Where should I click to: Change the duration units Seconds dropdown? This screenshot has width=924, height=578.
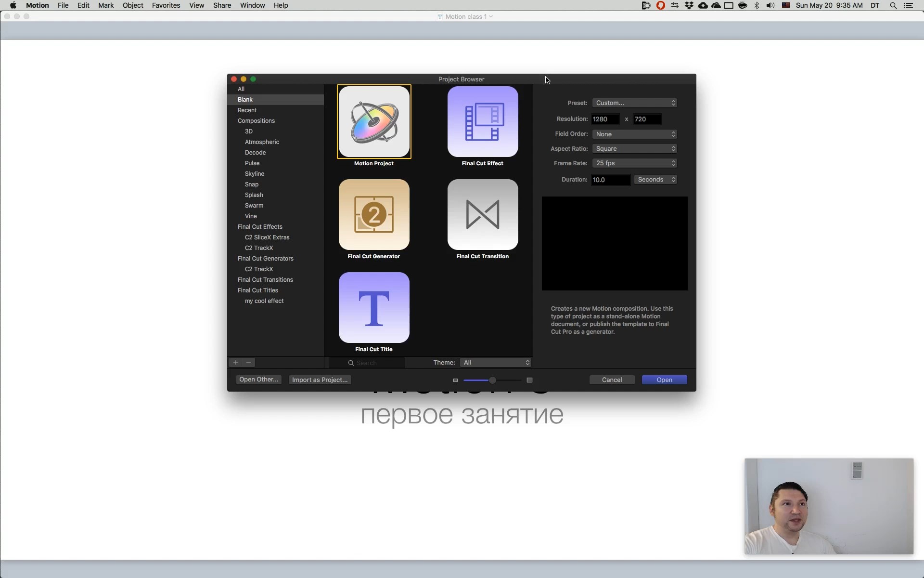pyautogui.click(x=655, y=180)
